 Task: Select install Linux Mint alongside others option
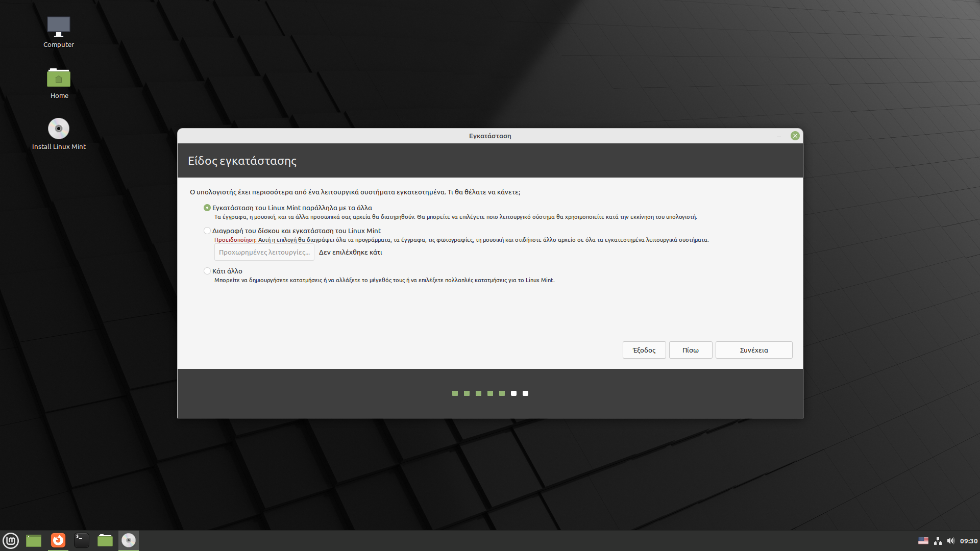tap(207, 208)
